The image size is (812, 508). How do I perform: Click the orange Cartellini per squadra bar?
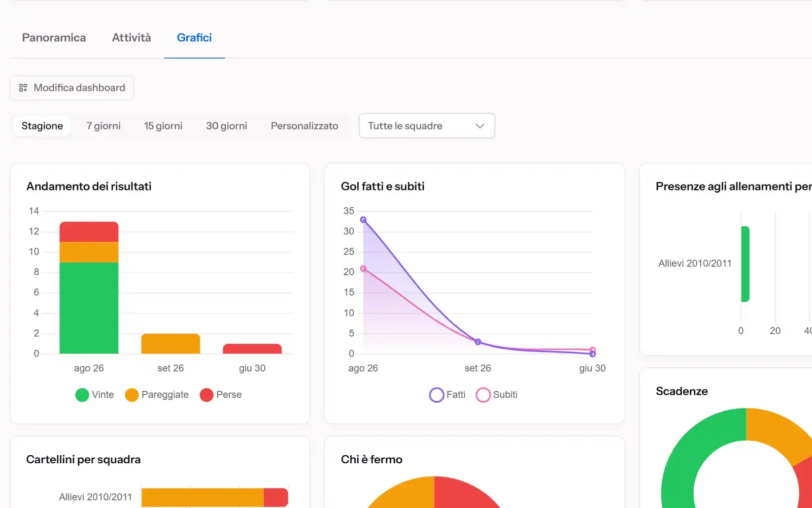coord(202,497)
